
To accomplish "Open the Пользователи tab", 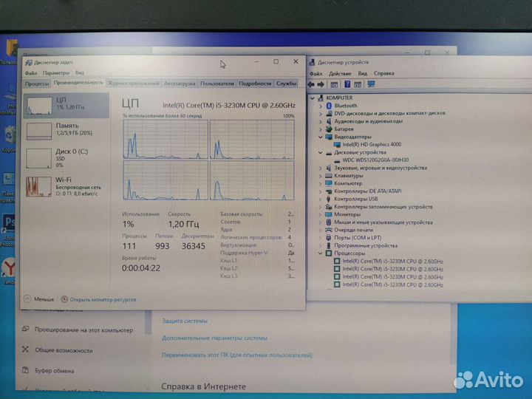I will click(216, 83).
